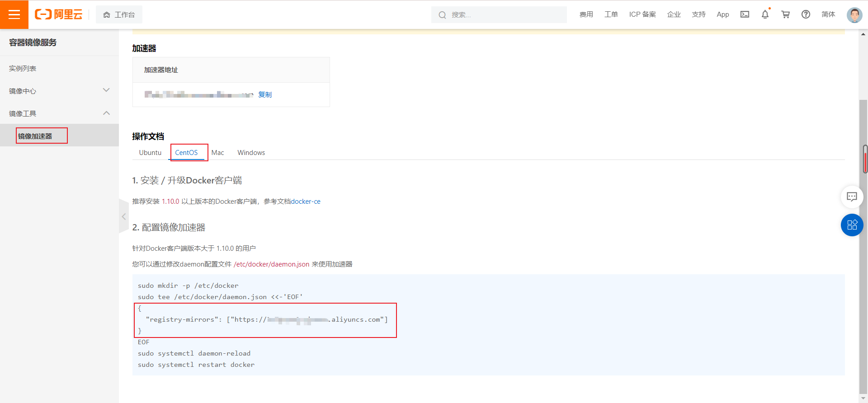Switch to the Ubuntu docs tab

coord(150,153)
